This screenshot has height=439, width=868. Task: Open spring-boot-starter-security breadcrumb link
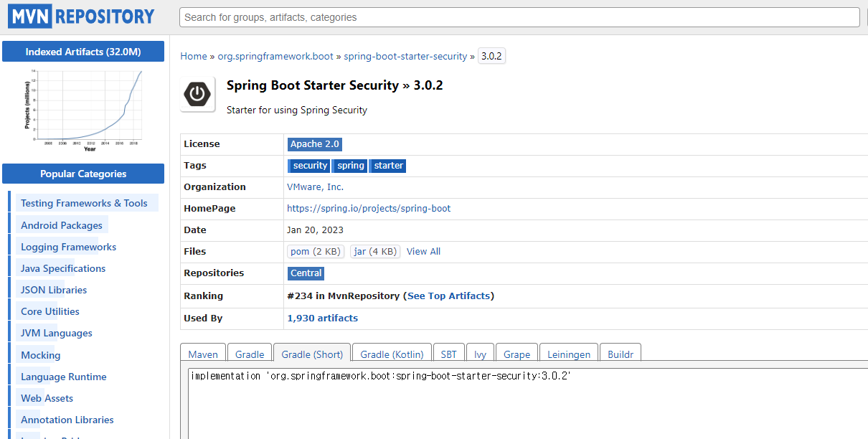[405, 56]
